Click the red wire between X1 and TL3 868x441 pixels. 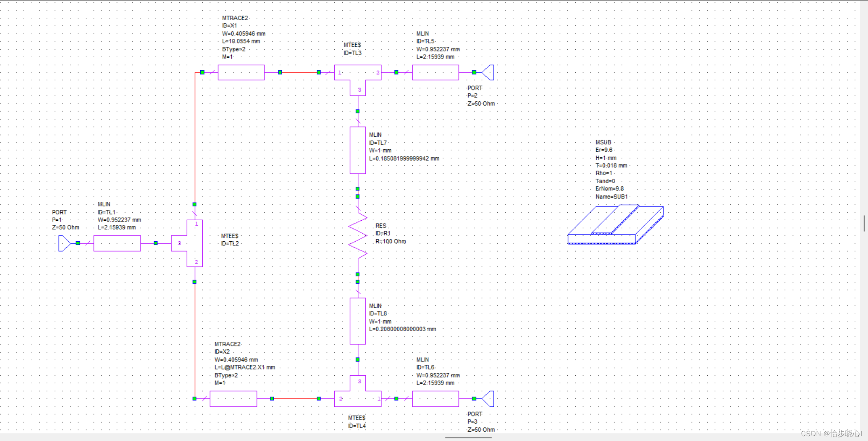click(x=299, y=73)
